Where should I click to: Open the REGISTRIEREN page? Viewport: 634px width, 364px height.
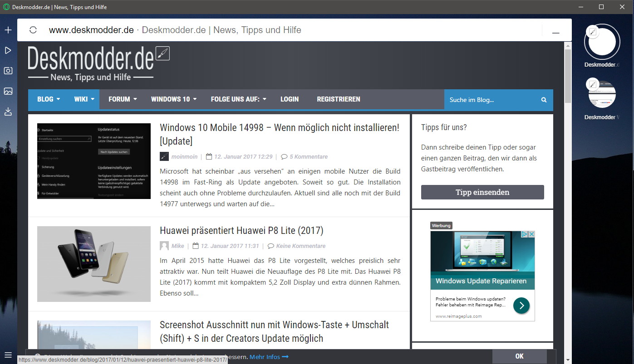click(339, 99)
